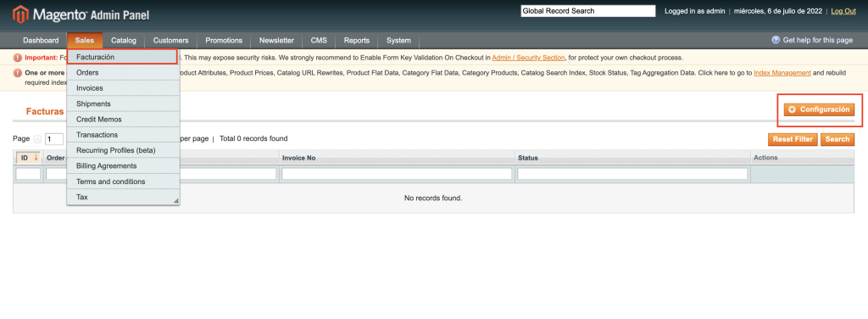Screen dimensions: 868x319
Task: Select Invoices in the Sales dropdown
Action: pyautogui.click(x=123, y=88)
